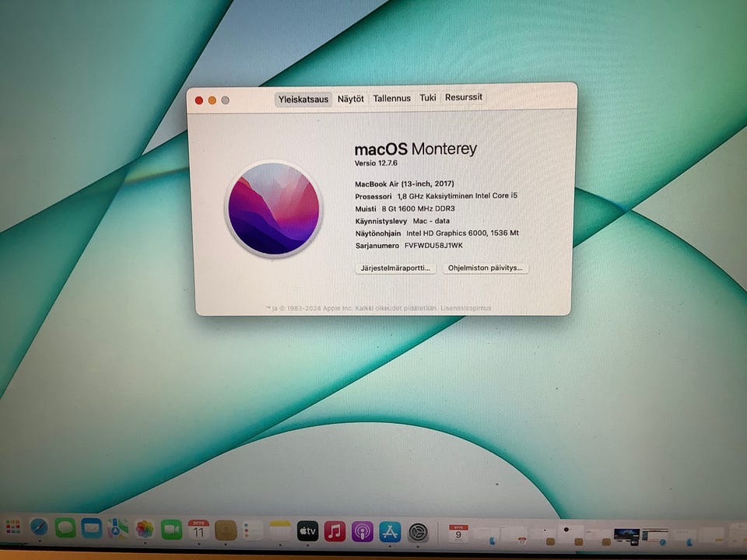Restore the minimized Safari window thumbnail
Viewport: 747px width, 560px height.
(655, 536)
